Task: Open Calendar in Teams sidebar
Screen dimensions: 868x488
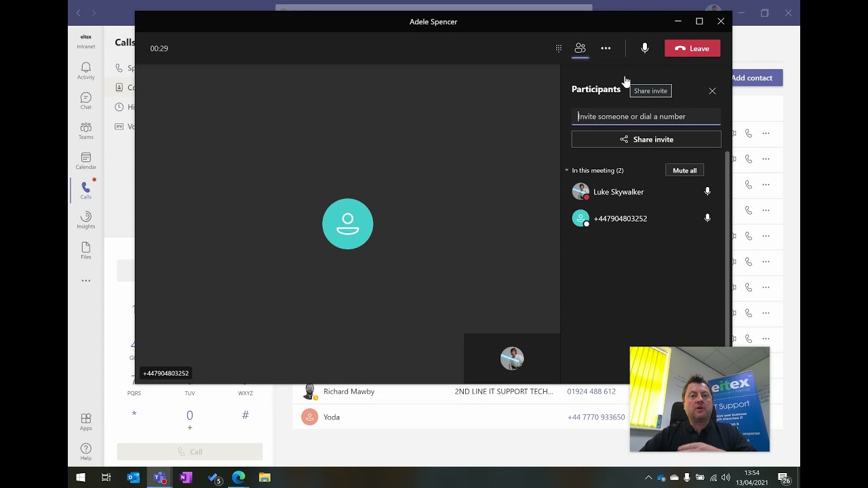Action: [x=85, y=161]
